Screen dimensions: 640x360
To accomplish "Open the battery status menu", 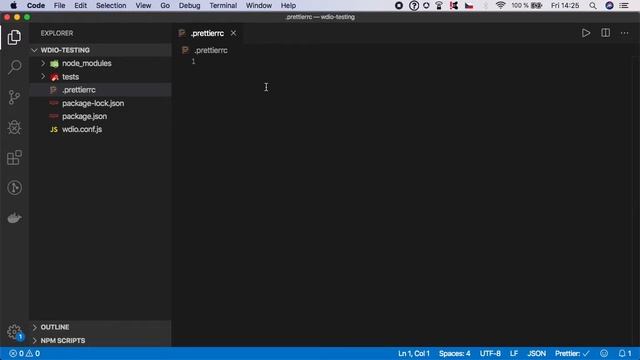I will pyautogui.click(x=527, y=6).
